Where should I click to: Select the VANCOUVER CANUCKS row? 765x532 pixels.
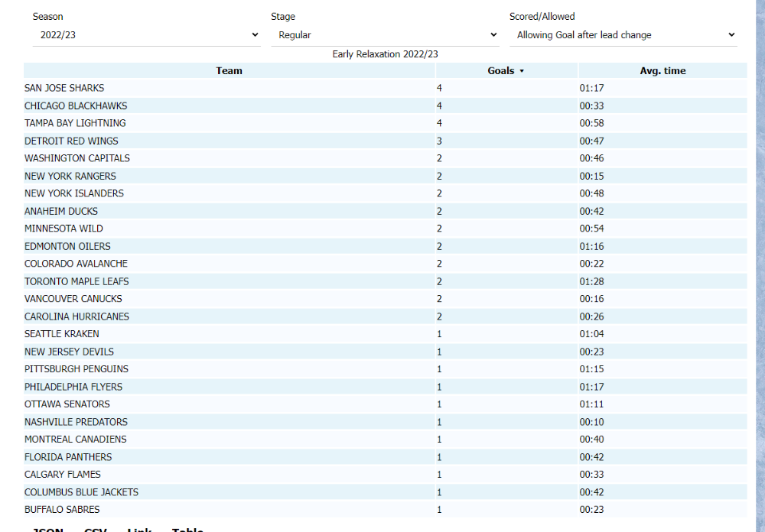point(385,299)
